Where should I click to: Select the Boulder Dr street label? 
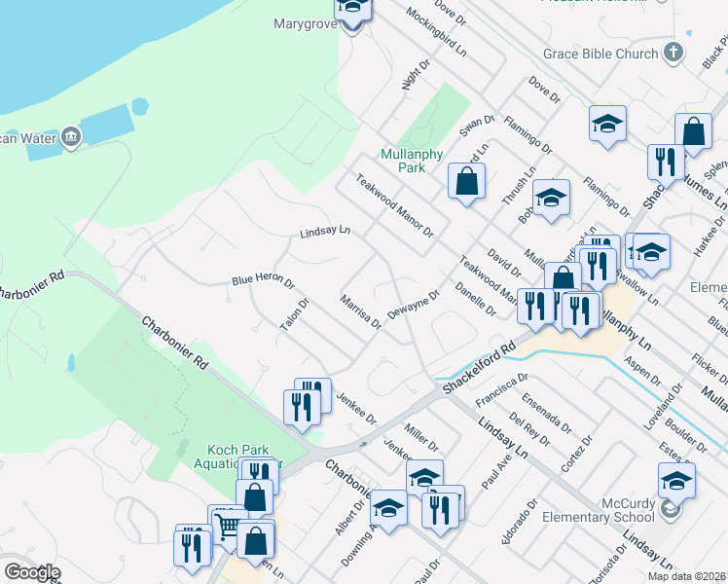point(686,436)
